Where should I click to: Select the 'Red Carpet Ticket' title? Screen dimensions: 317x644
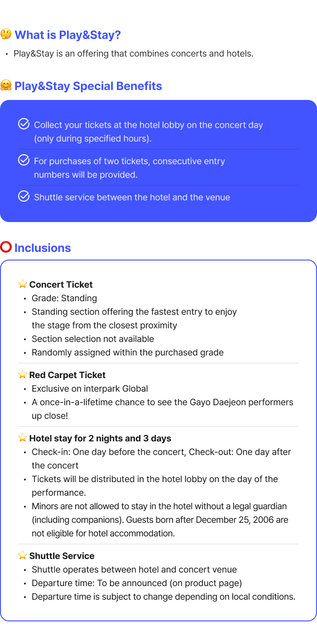pos(67,375)
